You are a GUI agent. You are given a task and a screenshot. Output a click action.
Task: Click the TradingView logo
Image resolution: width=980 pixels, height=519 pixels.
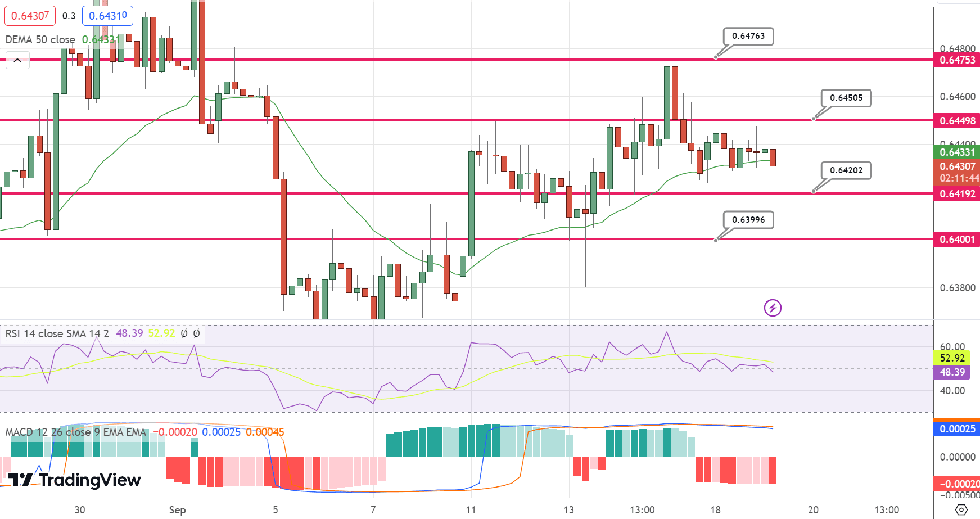pos(74,480)
